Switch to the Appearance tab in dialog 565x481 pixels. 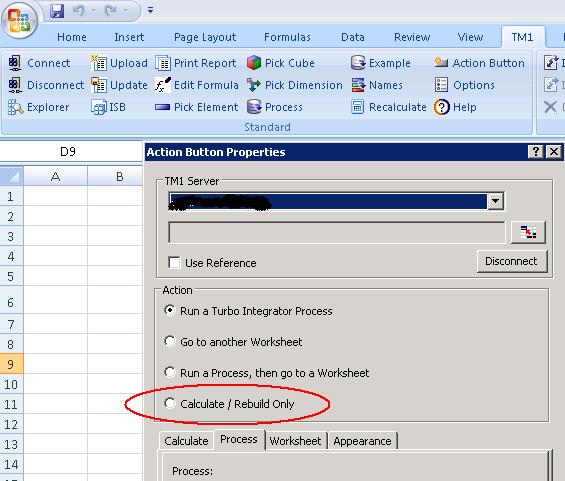(362, 441)
